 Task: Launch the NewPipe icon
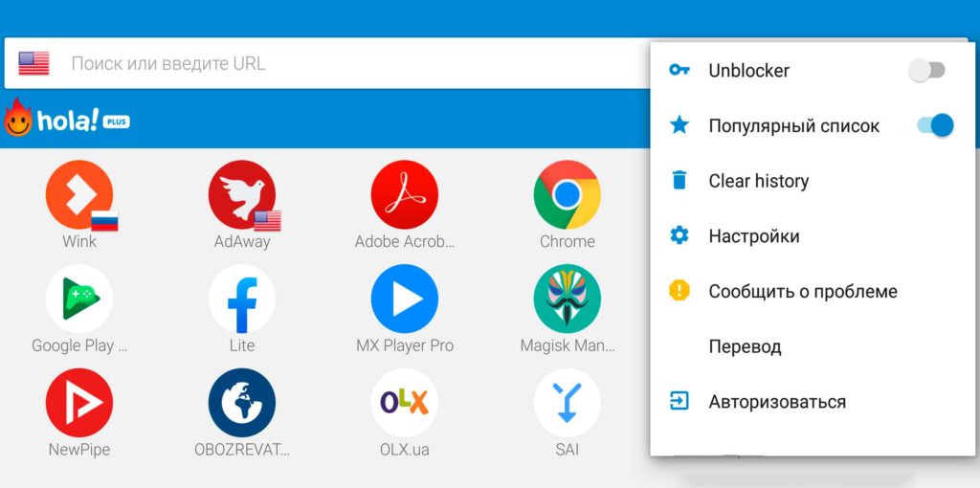(x=79, y=403)
